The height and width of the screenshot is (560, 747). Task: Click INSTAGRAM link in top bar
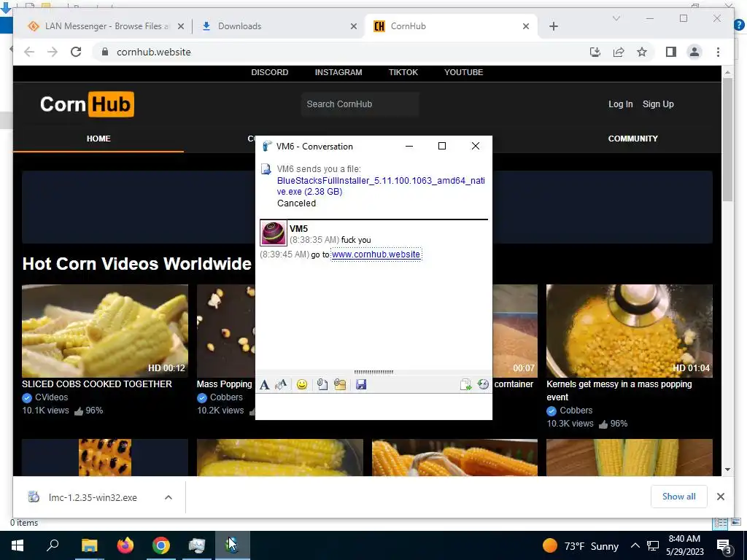(338, 72)
